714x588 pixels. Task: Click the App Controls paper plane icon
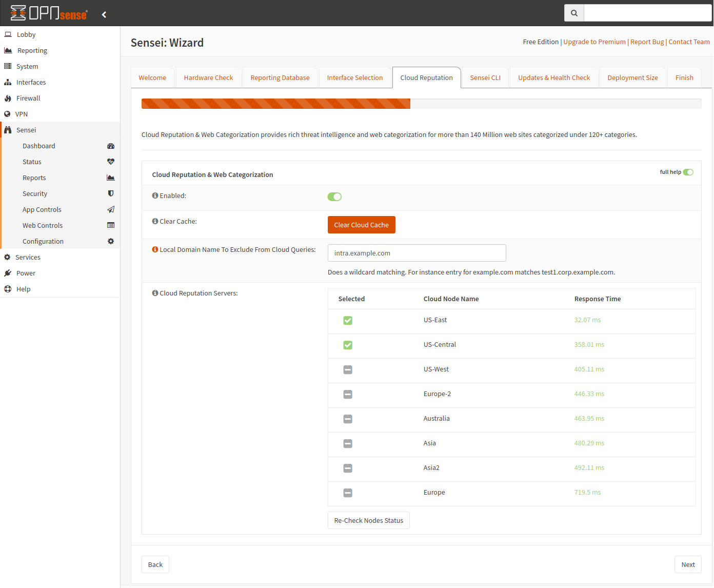click(x=111, y=209)
